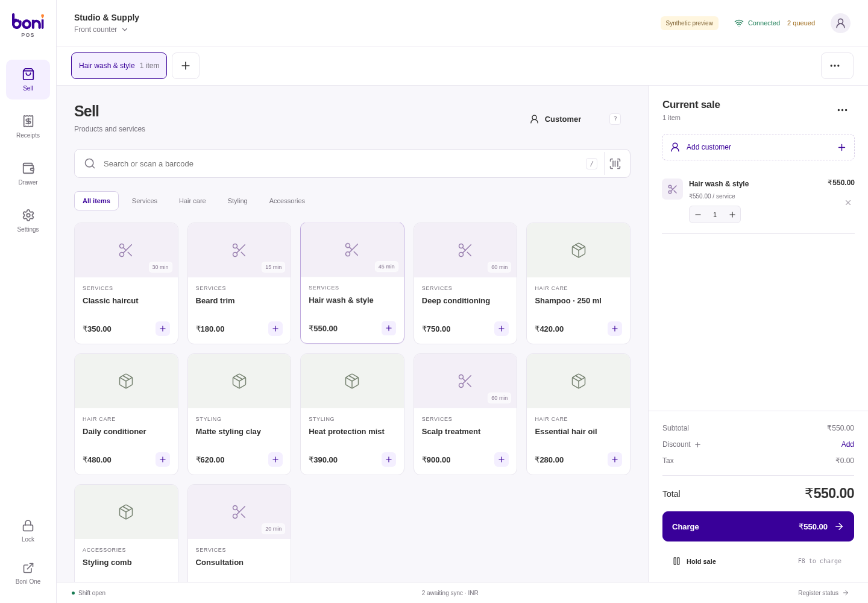Open Boni One external link
Image resolution: width=868 pixels, height=603 pixels.
[28, 573]
